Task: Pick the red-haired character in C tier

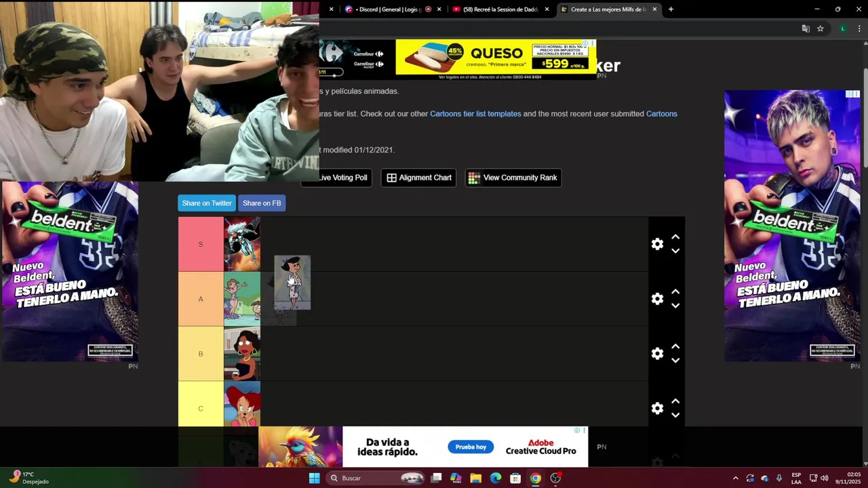Action: pyautogui.click(x=242, y=404)
